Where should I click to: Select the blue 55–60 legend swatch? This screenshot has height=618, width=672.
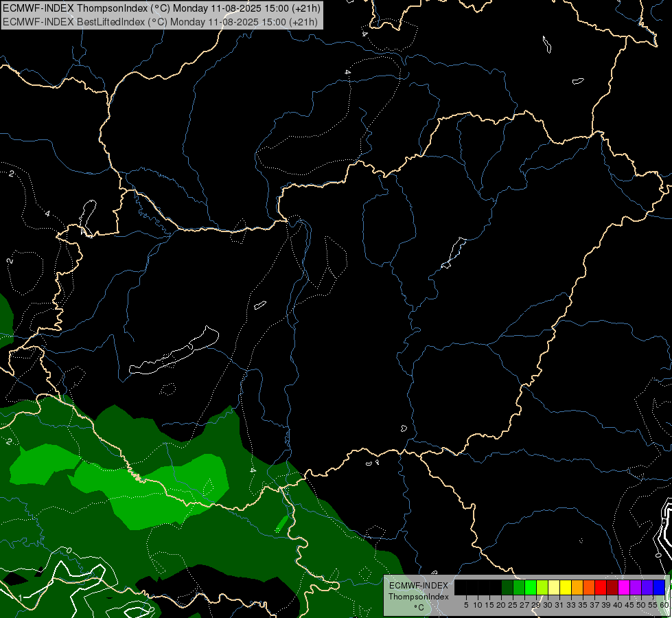(659, 587)
